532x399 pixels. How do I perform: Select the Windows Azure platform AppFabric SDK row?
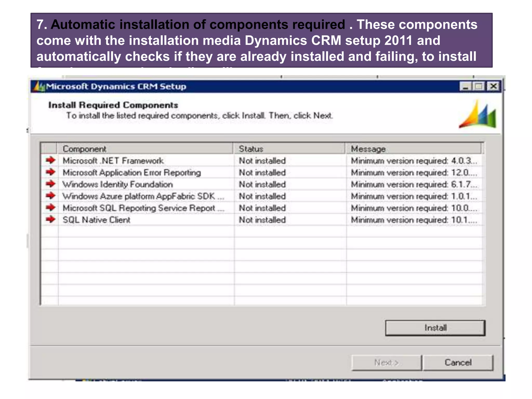pos(262,196)
